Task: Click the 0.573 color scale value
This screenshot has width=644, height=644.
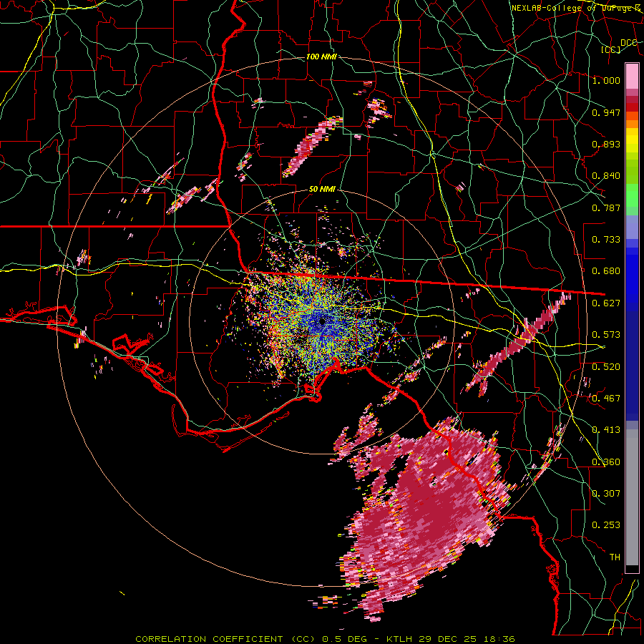Action: click(x=606, y=335)
